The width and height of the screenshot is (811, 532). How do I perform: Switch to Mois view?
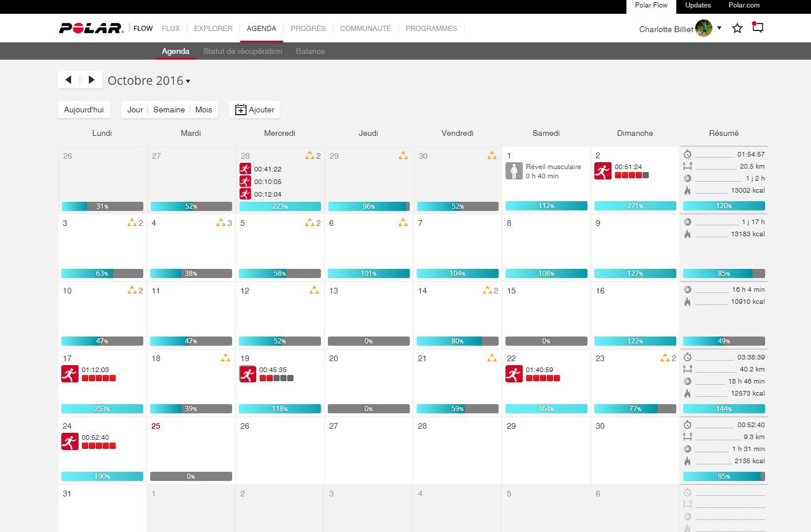[203, 109]
